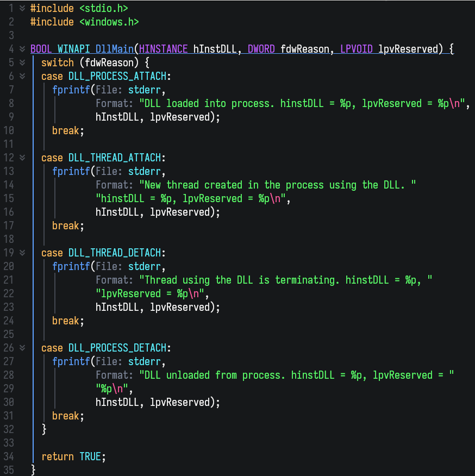Click line number 35 in gutter
Screen dimensions: 475x476
point(9,470)
